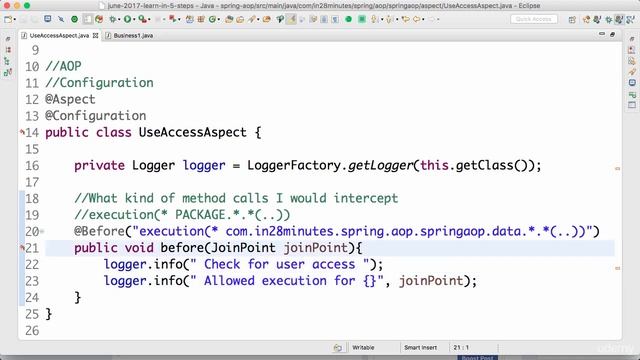Expand the External Tools dropdown arrow

tap(149, 19)
